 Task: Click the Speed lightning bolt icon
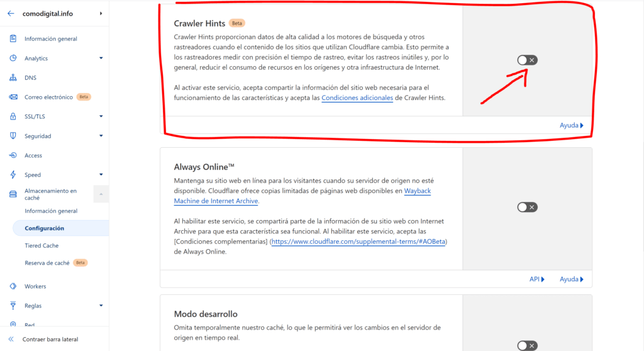click(13, 175)
